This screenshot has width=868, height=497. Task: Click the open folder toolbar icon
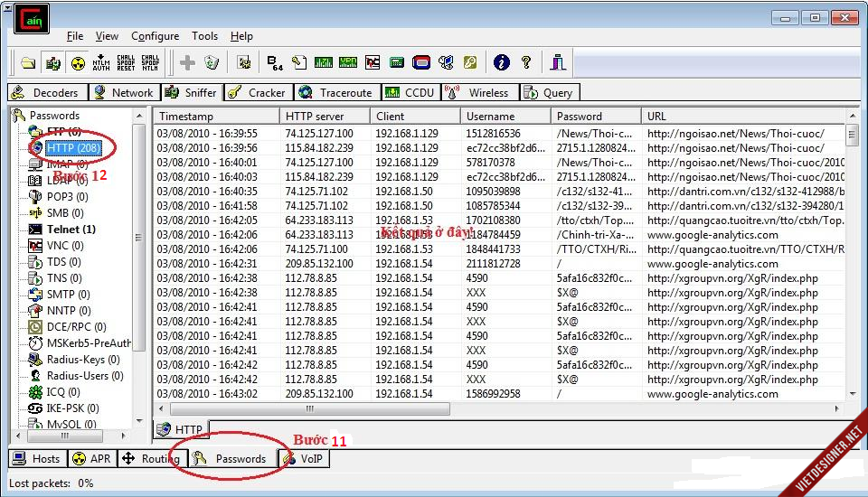28,62
